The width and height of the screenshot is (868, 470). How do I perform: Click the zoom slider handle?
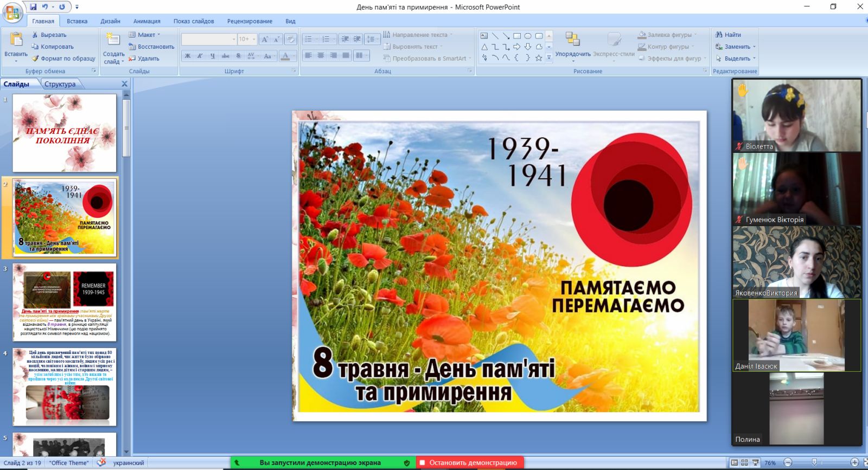click(814, 462)
